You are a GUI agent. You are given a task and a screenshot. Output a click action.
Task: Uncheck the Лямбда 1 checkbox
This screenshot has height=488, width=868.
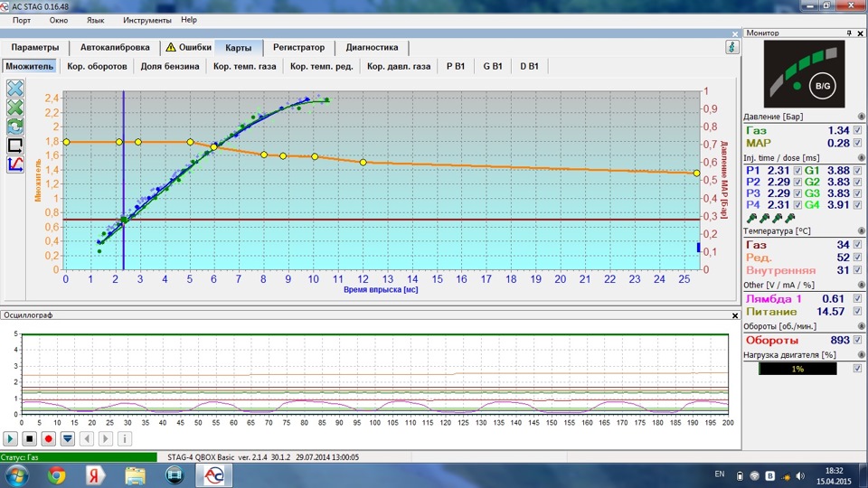(857, 298)
